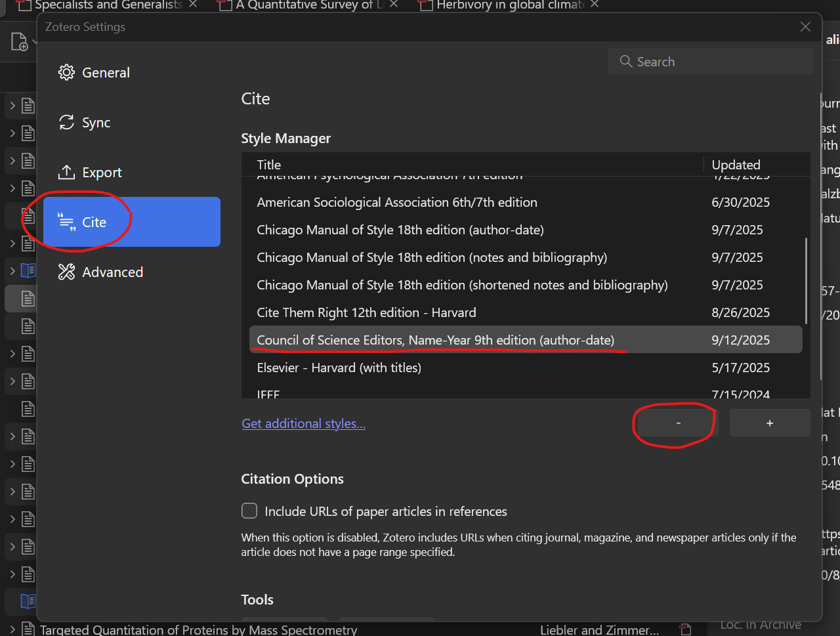Screen dimensions: 840x636
Task: Close the Zotero Settings dialog
Action: (805, 27)
